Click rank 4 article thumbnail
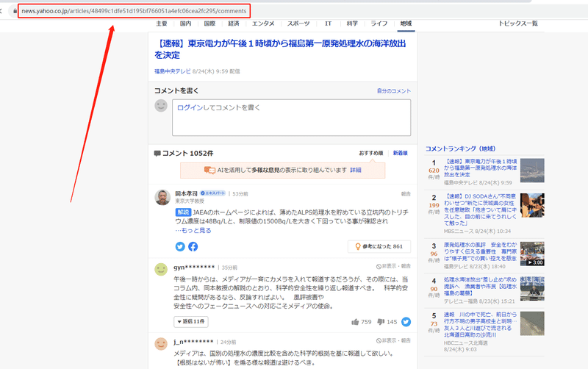This screenshot has height=369, width=588. (532, 289)
